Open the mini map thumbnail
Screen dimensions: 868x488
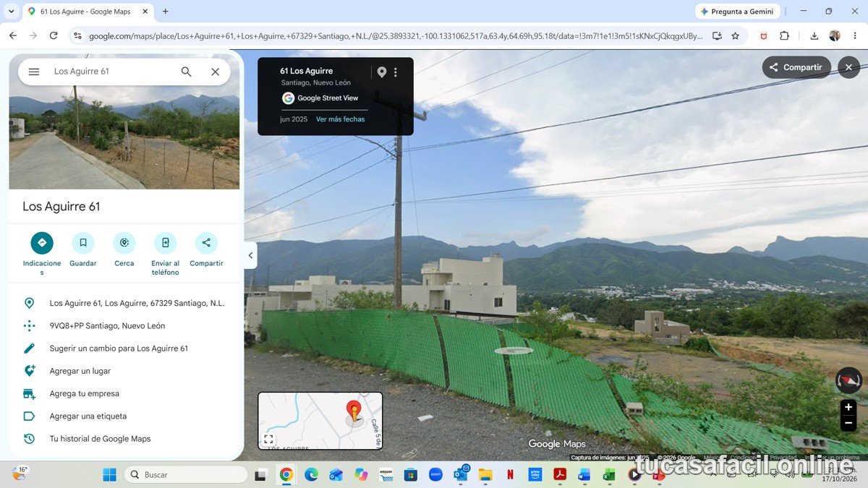tap(320, 421)
